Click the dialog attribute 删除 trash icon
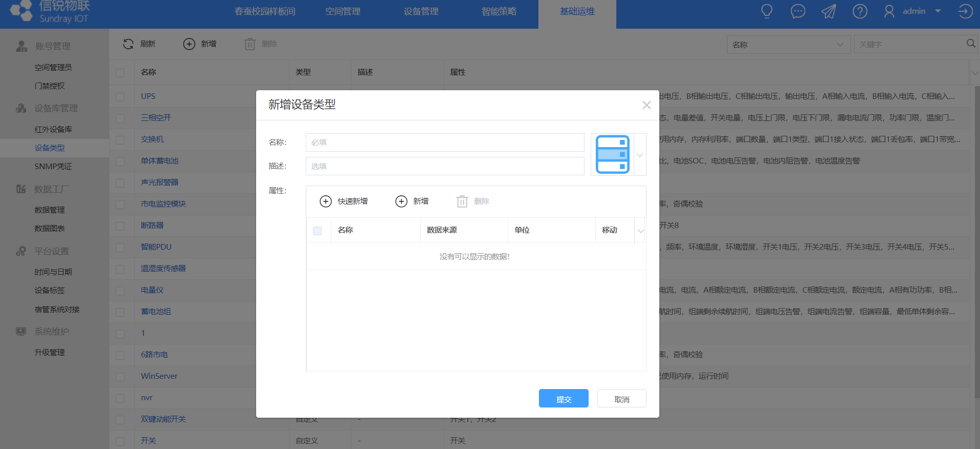Image resolution: width=980 pixels, height=449 pixels. pyautogui.click(x=462, y=201)
